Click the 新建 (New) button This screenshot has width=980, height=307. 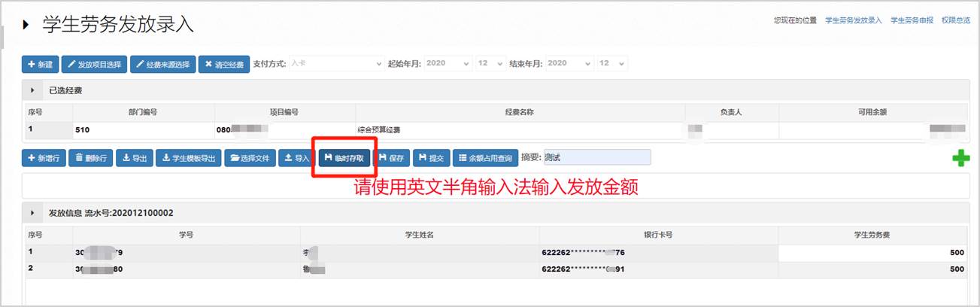[x=40, y=65]
